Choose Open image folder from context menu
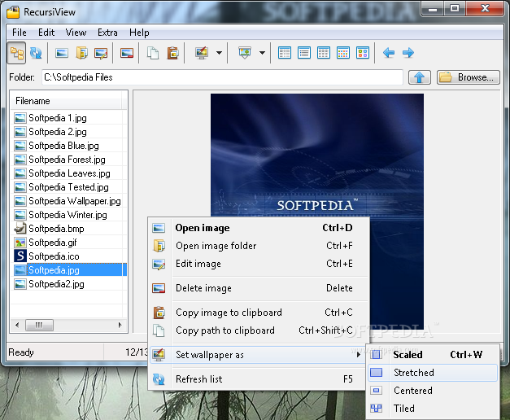Screen dimensions: 510x420 (x=259, y=246)
